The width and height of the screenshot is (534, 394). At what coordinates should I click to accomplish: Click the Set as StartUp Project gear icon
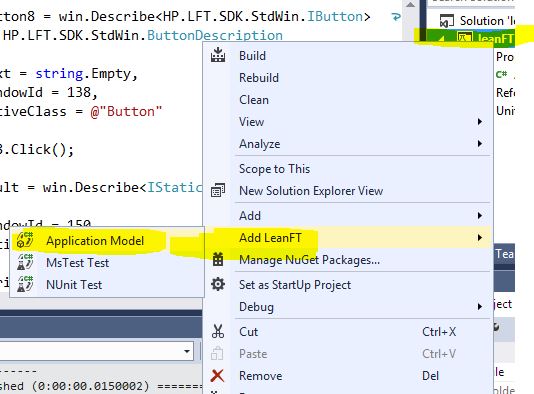point(218,284)
